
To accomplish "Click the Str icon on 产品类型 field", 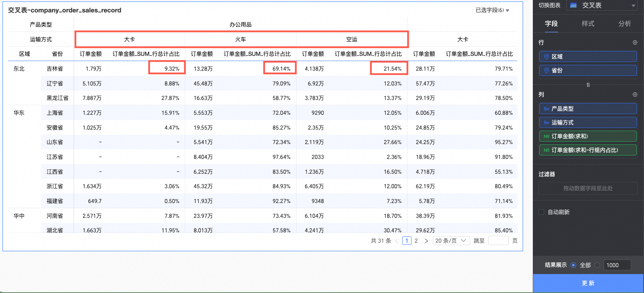I will [x=547, y=109].
